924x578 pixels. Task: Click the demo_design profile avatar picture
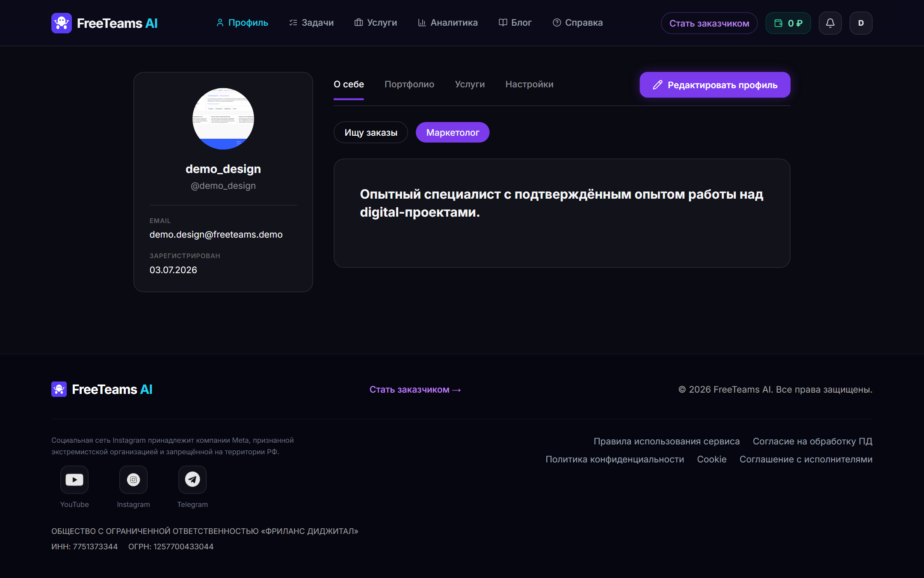click(x=223, y=119)
